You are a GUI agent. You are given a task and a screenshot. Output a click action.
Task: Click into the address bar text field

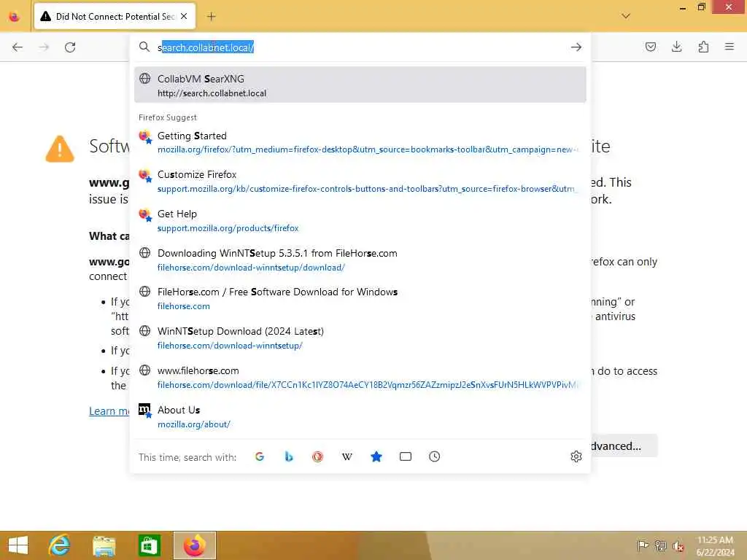click(362, 47)
